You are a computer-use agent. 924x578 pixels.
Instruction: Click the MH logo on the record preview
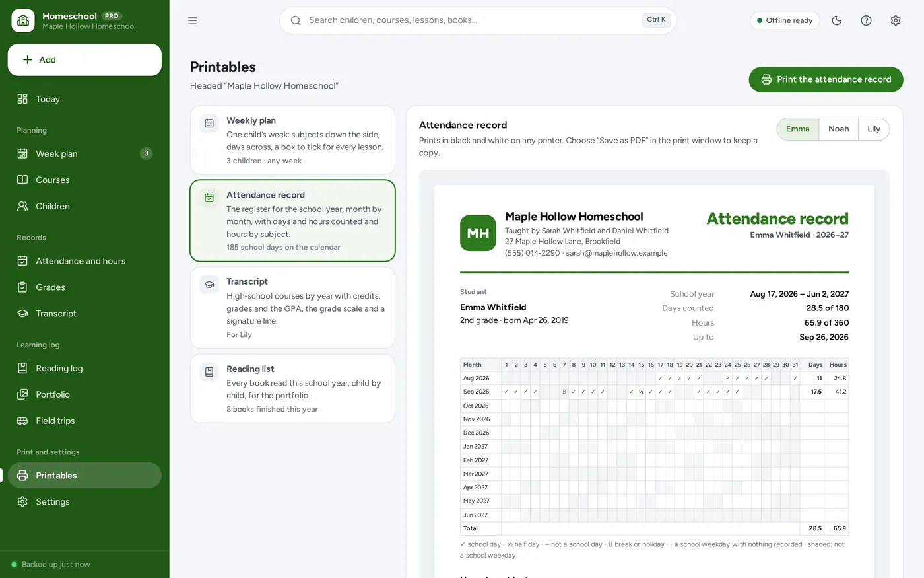point(478,233)
